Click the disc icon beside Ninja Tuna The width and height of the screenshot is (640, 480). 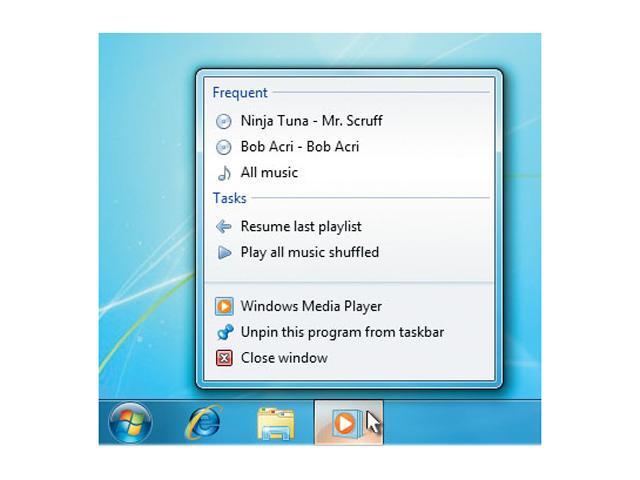(224, 121)
